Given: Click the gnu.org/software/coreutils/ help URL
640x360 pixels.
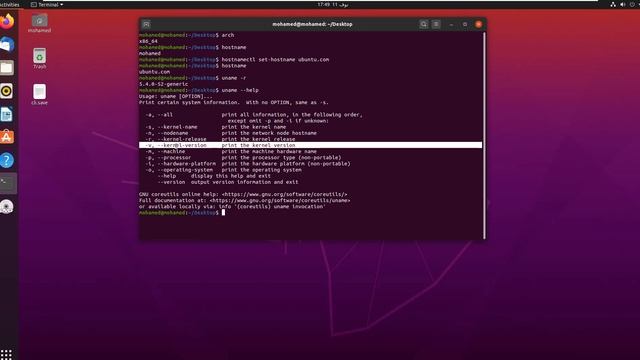Looking at the screenshot, I should pos(284,194).
